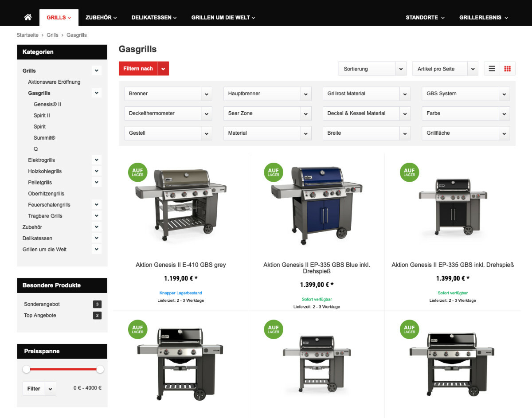Click the Startseite breadcrumb link
532x418 pixels.
point(27,35)
